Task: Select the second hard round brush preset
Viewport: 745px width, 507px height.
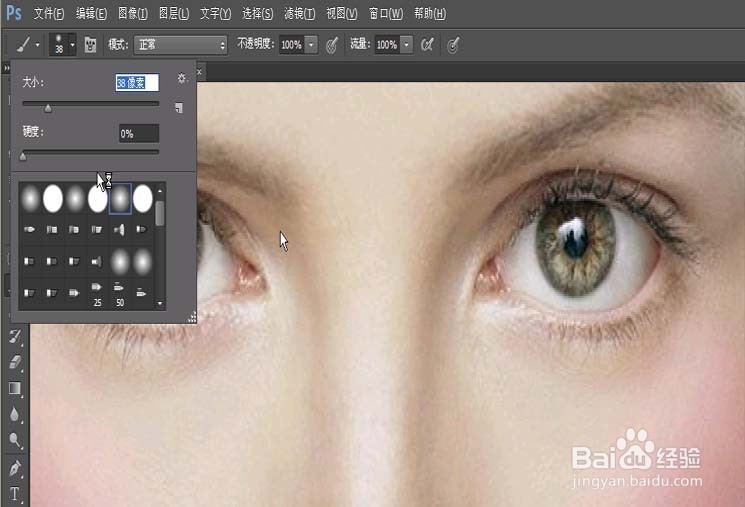Action: tap(53, 198)
